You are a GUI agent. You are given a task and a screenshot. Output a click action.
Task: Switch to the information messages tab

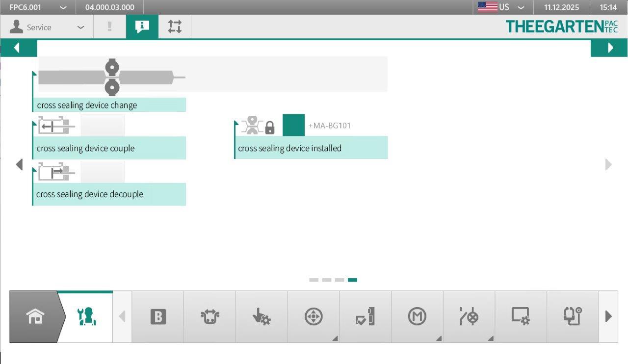pos(142,27)
